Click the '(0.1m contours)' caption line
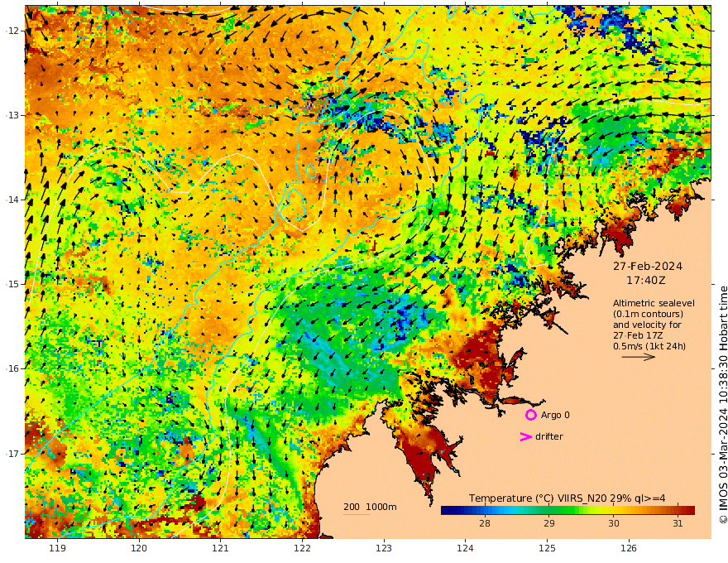Screen dimensions: 728x563 point(648,314)
